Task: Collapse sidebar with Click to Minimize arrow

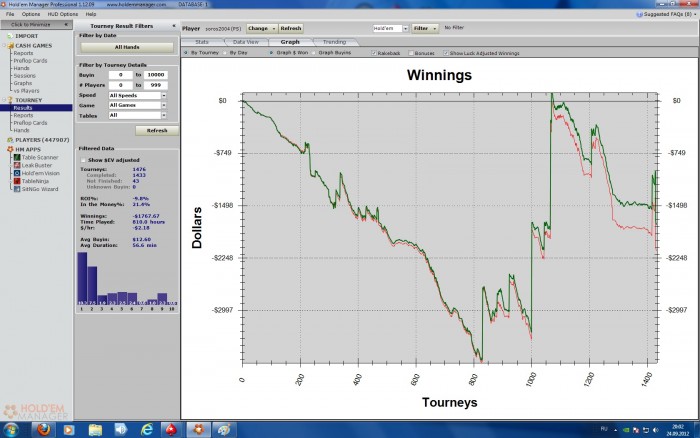Action: 66,25
